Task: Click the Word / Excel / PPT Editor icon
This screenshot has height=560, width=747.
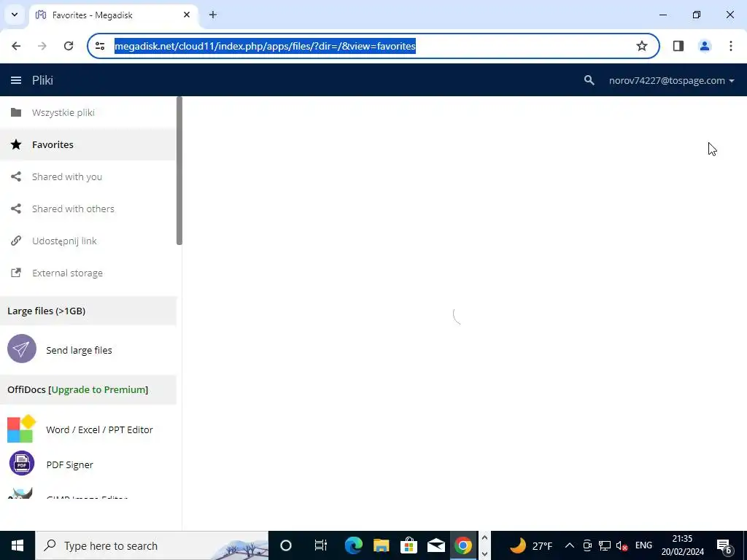Action: tap(21, 429)
